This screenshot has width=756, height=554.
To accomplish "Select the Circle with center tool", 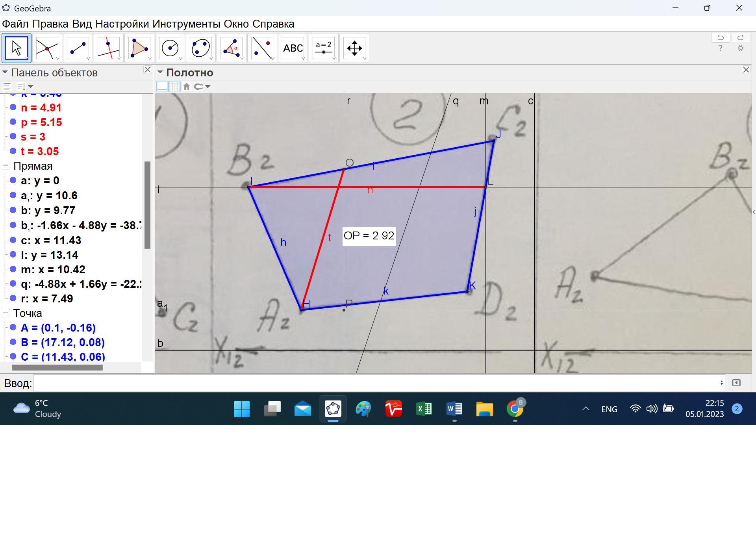I will (x=170, y=48).
